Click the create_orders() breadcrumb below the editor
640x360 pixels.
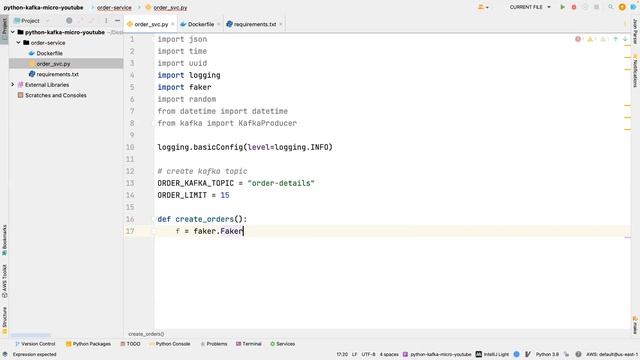pos(146,334)
